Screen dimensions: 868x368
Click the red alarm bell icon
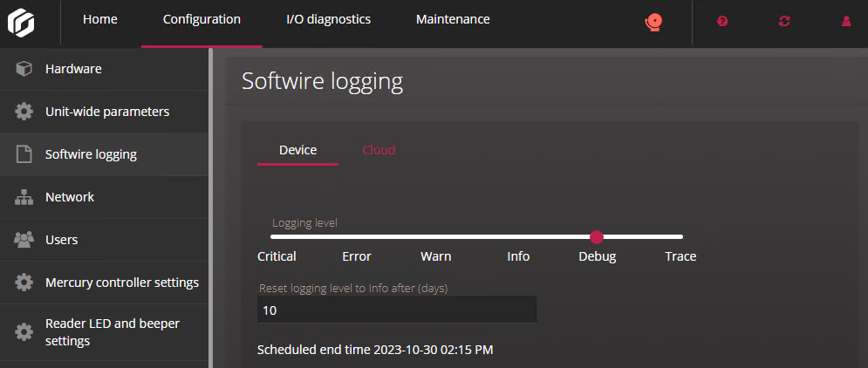651,22
